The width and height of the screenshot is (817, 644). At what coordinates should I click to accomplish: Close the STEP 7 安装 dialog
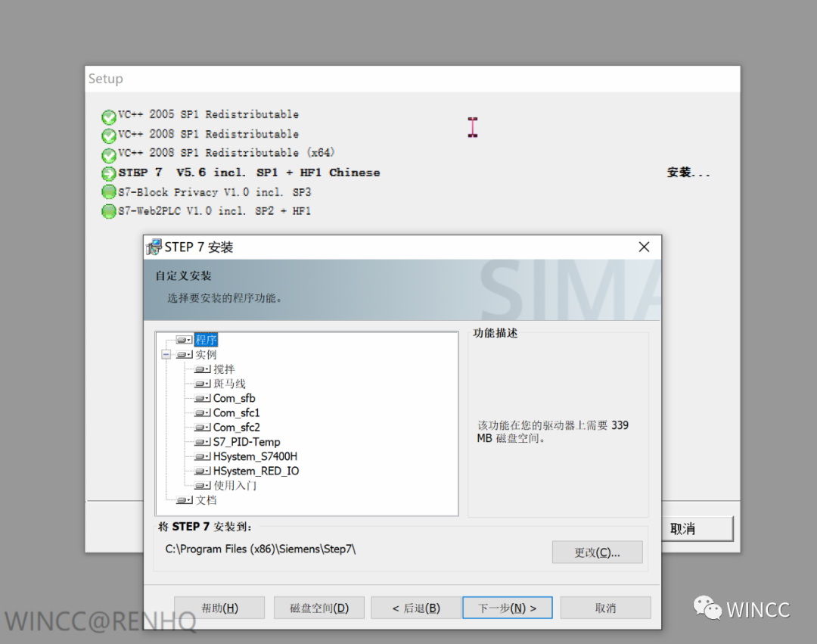click(x=644, y=247)
